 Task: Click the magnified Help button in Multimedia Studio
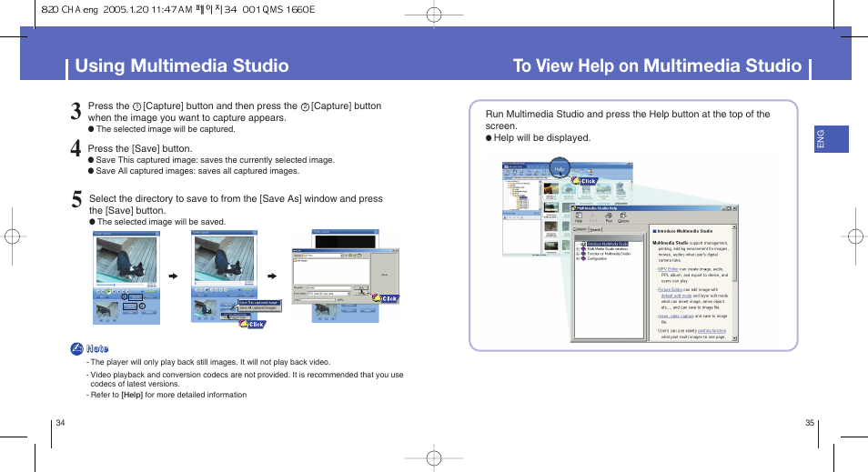560,169
